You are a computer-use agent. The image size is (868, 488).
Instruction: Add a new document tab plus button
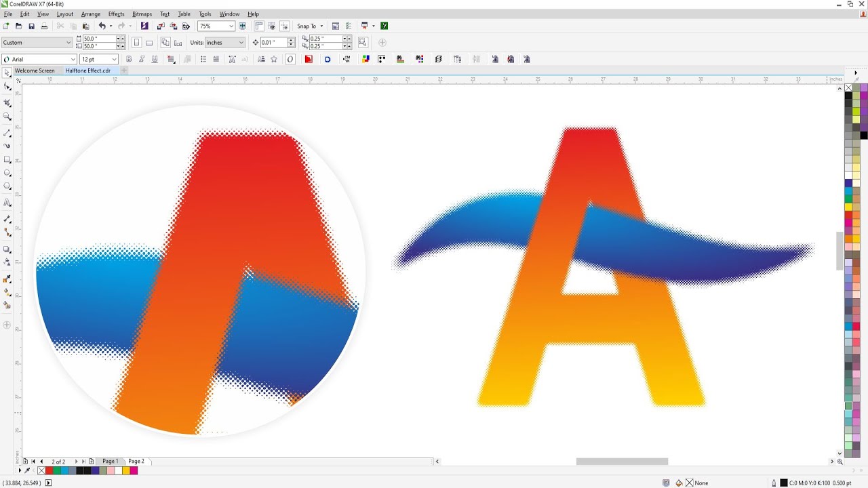124,70
